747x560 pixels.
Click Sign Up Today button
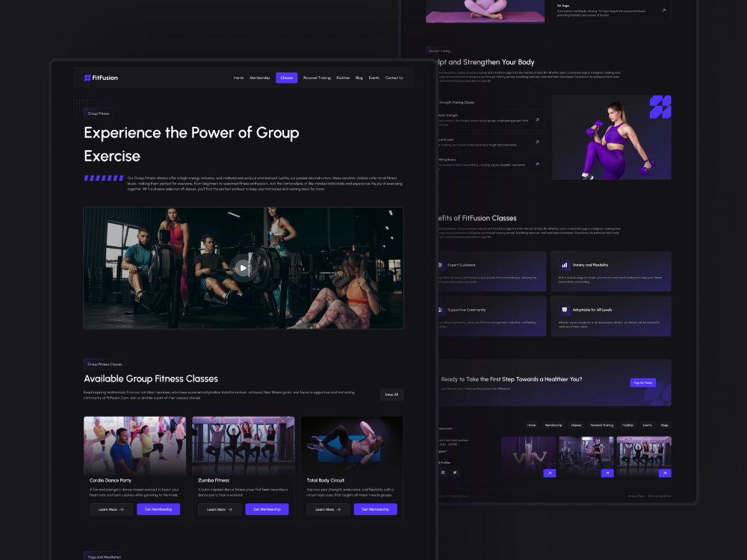(x=642, y=382)
